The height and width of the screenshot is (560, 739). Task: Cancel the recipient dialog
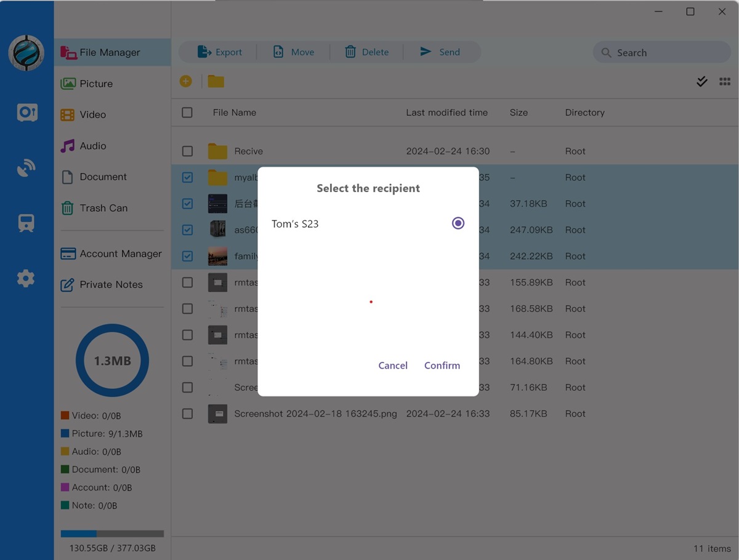(x=393, y=366)
